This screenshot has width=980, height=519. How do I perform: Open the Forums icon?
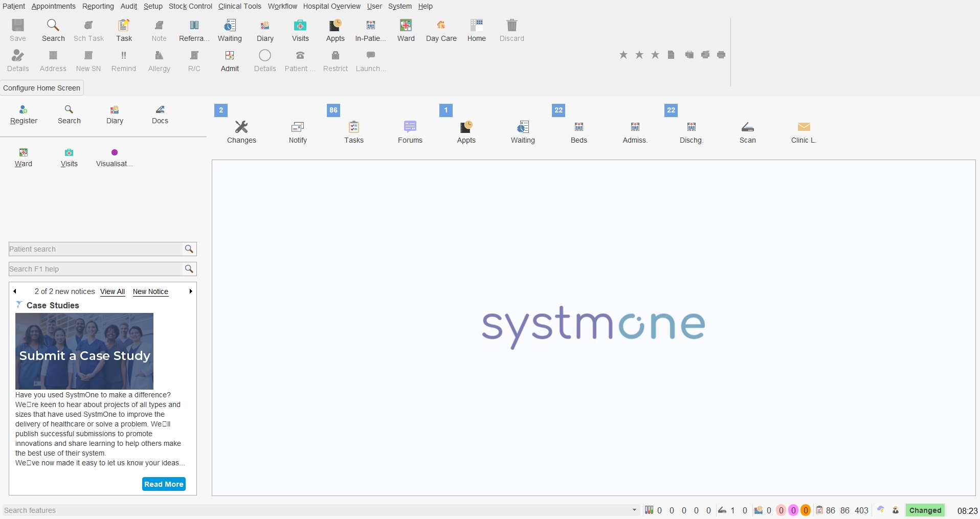point(410,132)
